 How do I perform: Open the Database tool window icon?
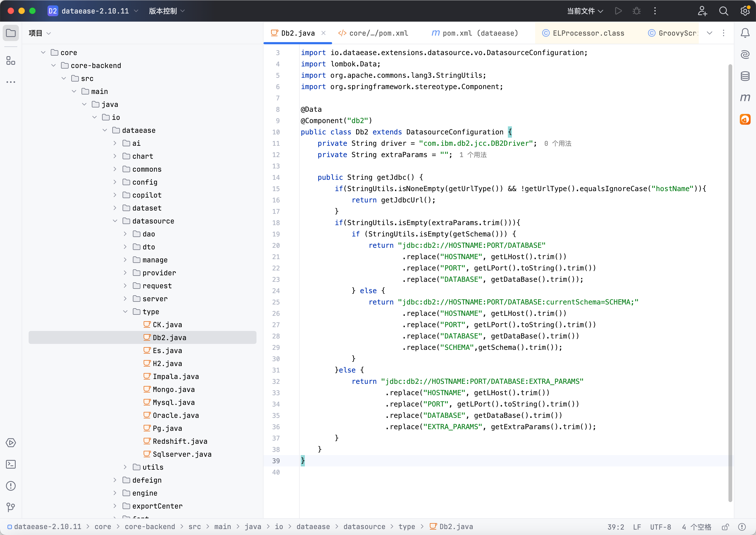point(745,76)
